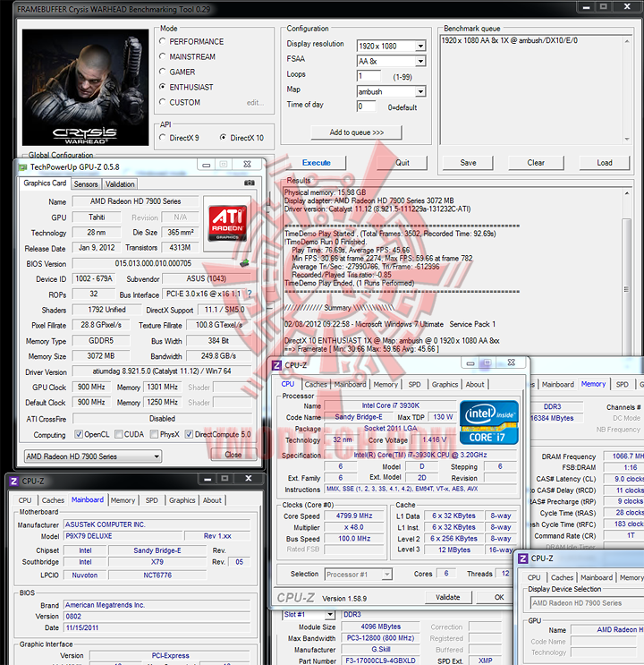Select the queued 1920x1080 ambush benchmark entry
This screenshot has width=644, height=665.
510,40
